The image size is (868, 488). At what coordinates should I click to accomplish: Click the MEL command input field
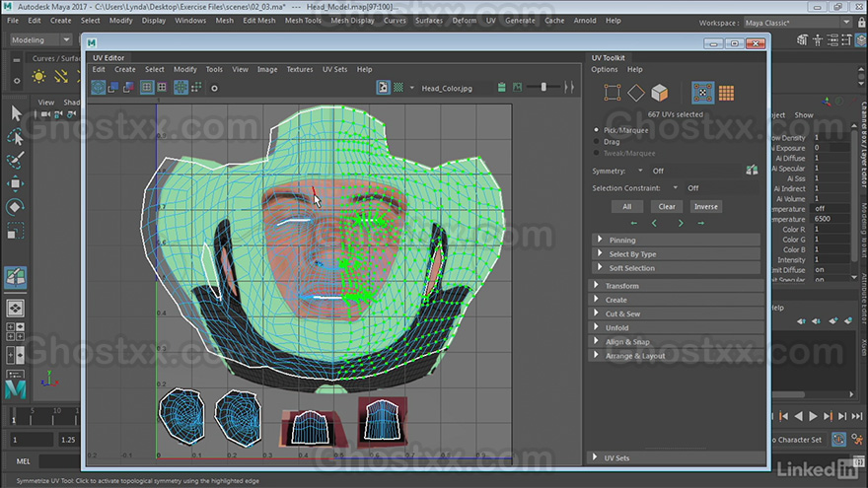click(x=60, y=461)
